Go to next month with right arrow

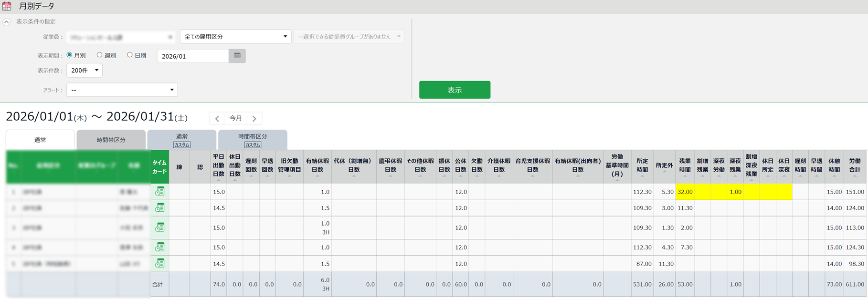254,118
